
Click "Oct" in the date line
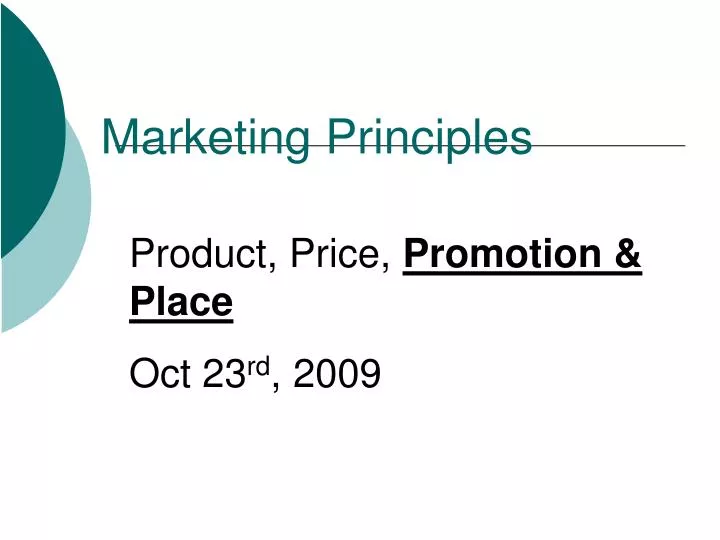(x=160, y=373)
